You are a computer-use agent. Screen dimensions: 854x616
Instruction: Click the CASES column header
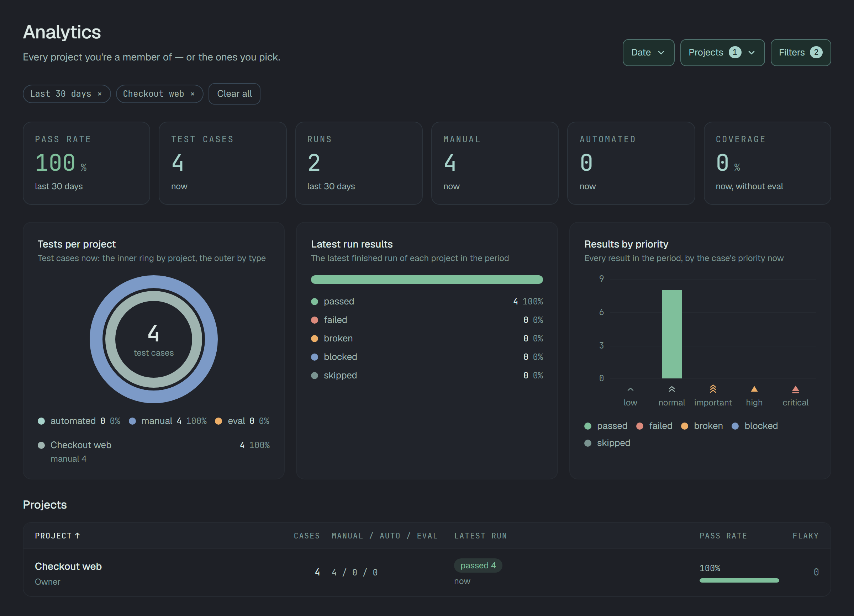[x=306, y=536]
